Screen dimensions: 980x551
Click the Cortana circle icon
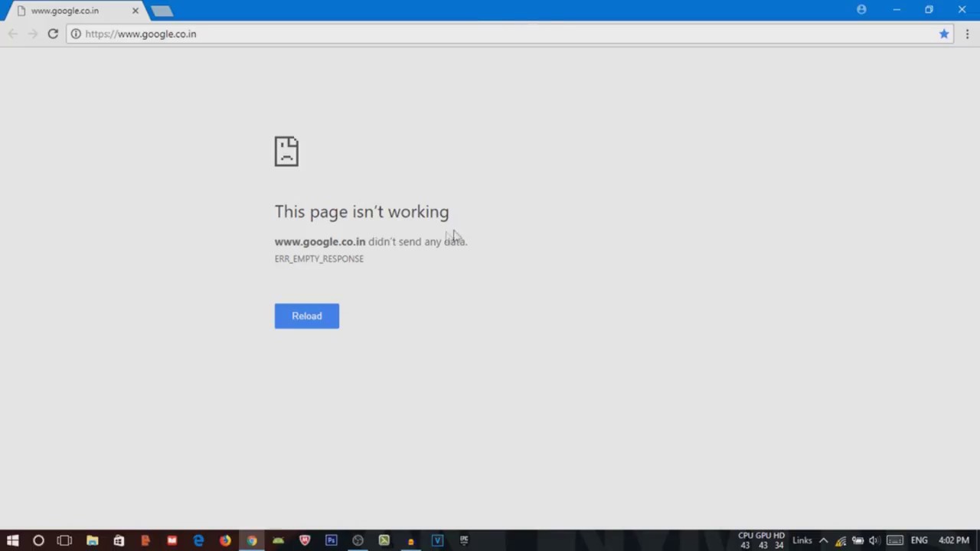point(38,540)
